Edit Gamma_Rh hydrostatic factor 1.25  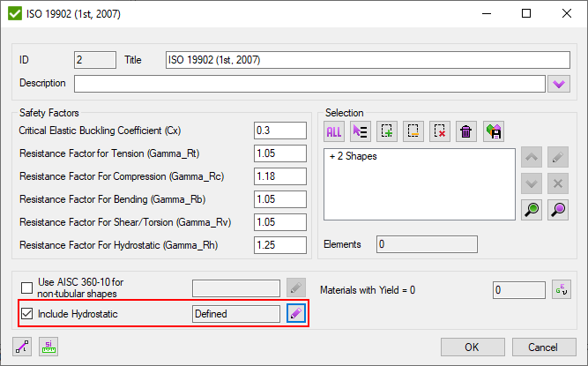280,245
